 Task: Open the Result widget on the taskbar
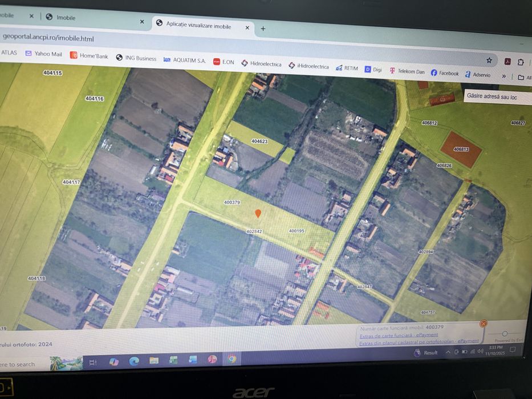[x=426, y=353]
